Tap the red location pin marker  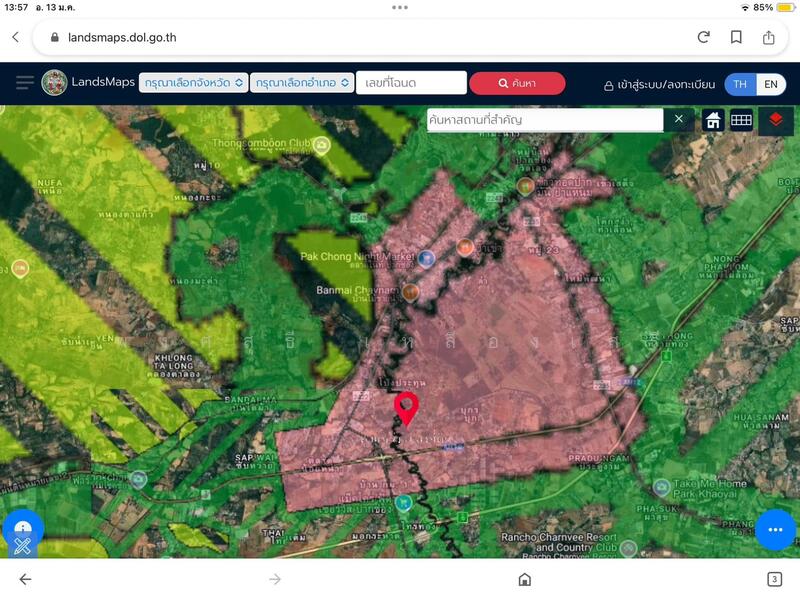(x=406, y=408)
